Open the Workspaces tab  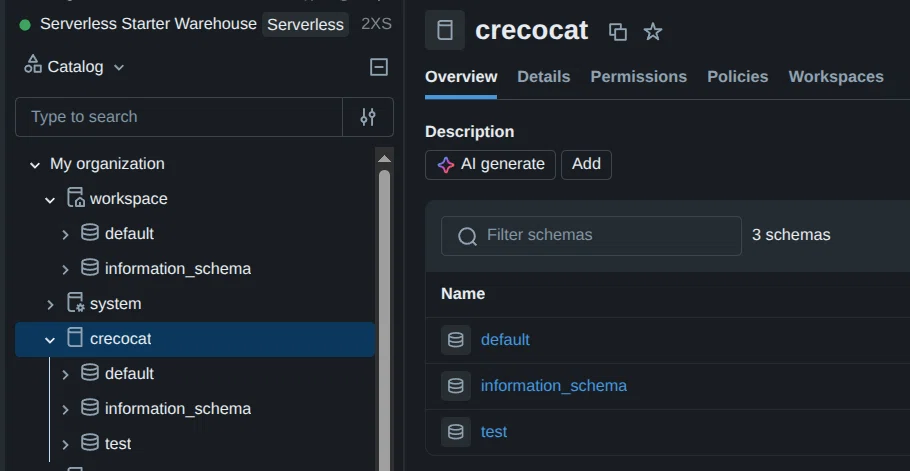[836, 77]
